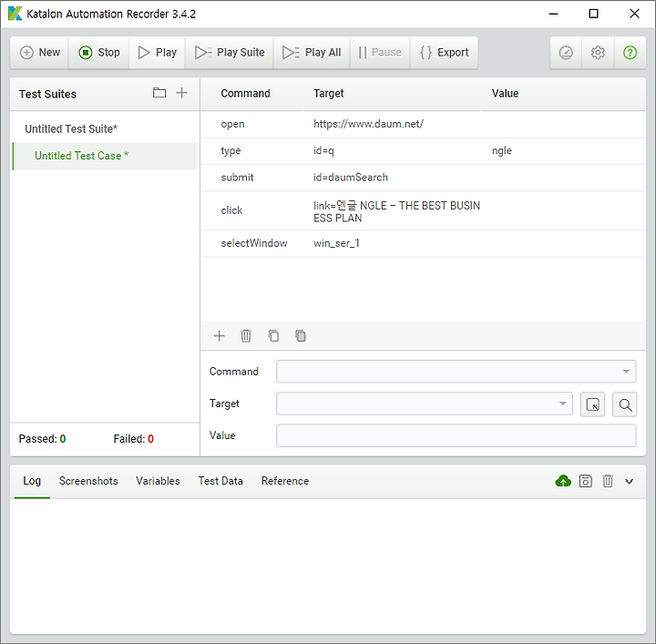
Task: Click the New button in the toolbar
Action: pos(40,52)
